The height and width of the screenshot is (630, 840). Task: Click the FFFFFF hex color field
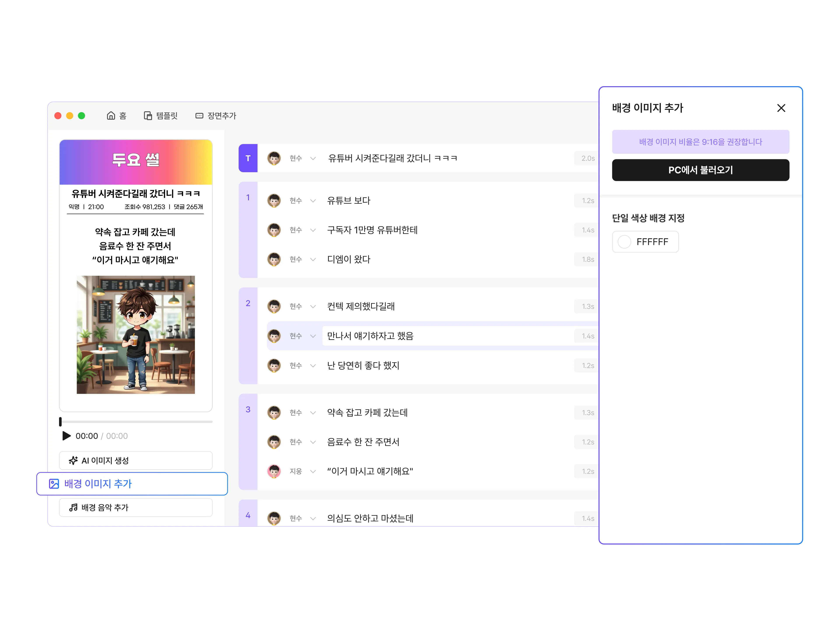click(x=652, y=241)
